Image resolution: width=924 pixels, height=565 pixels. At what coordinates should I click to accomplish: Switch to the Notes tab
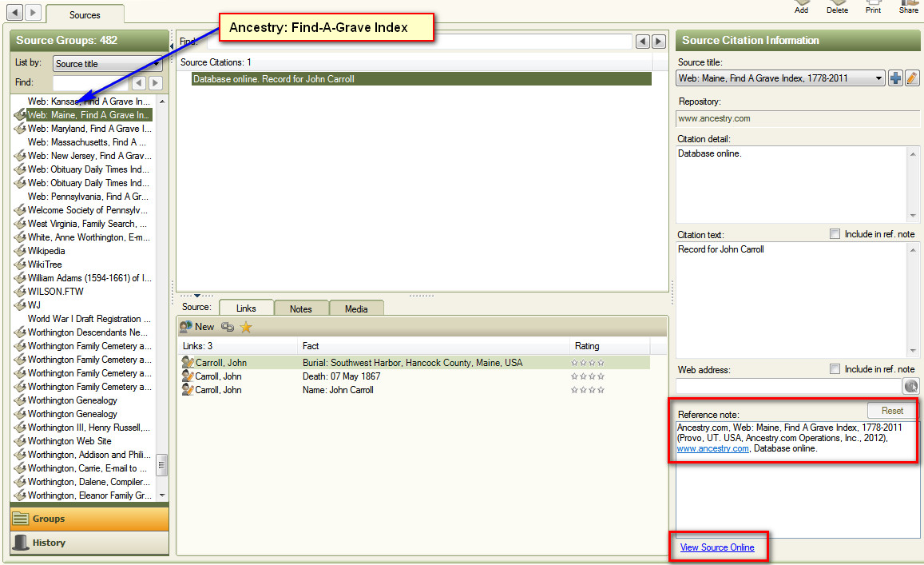(300, 308)
